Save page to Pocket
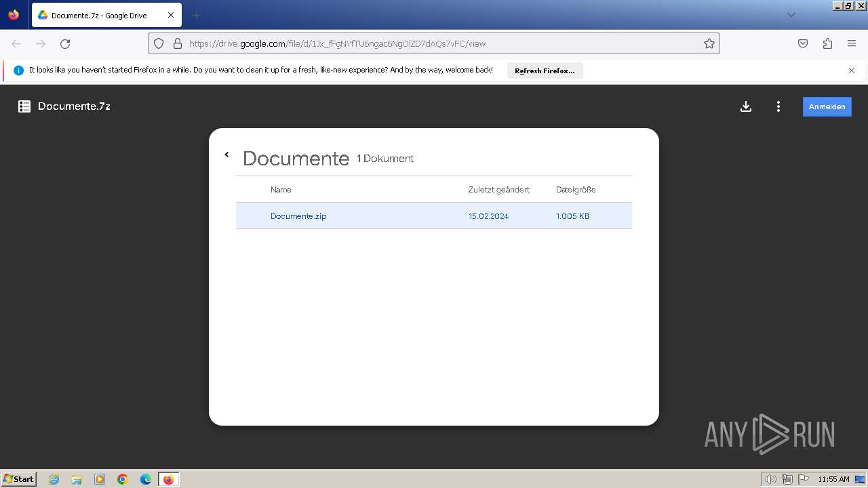 click(x=803, y=43)
